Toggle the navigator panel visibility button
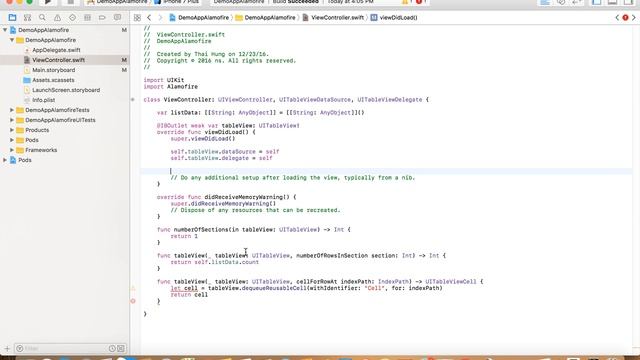The width and height of the screenshot is (640, 360). click(x=597, y=2)
